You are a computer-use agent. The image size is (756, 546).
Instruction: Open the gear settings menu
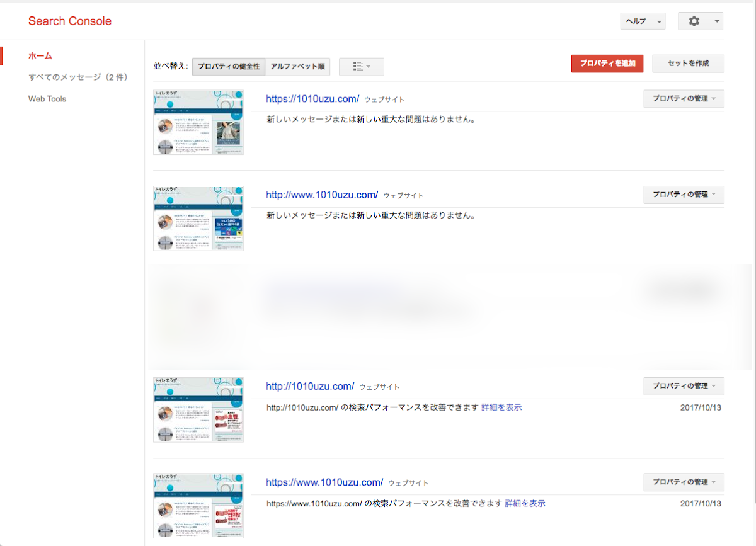point(701,21)
